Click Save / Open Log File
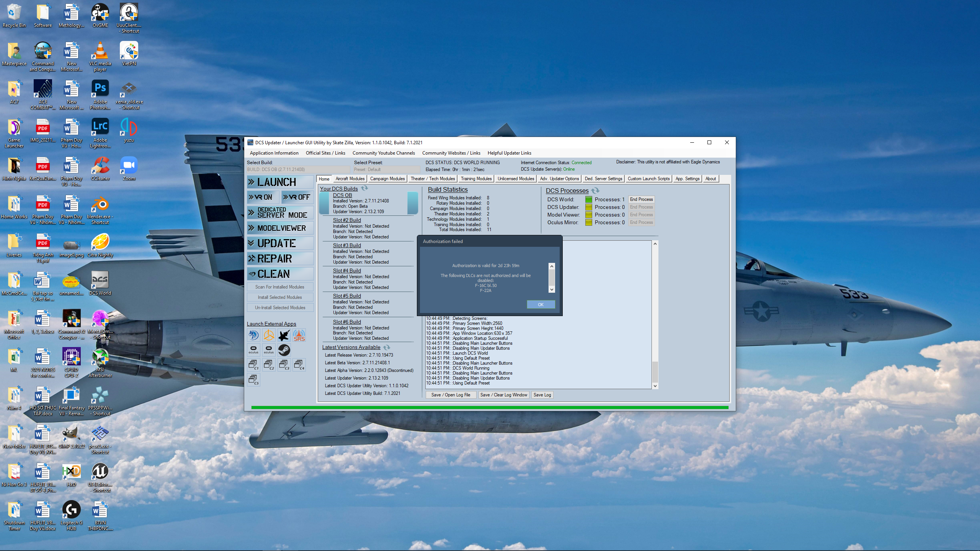Viewport: 980px width, 551px height. pos(451,395)
